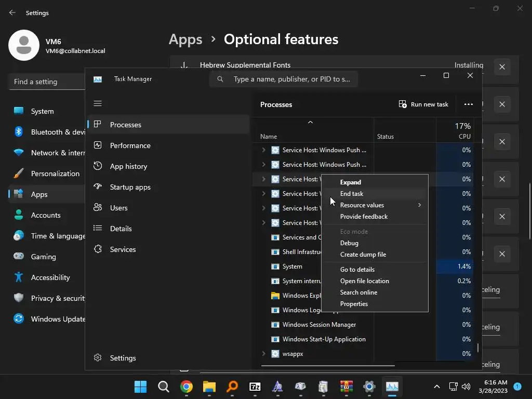Viewport: 532px width, 399px height.
Task: Switch to the Details page
Action: pos(169,229)
